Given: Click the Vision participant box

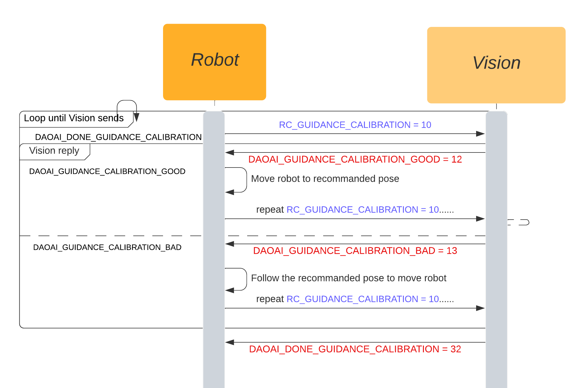Looking at the screenshot, I should 496,65.
